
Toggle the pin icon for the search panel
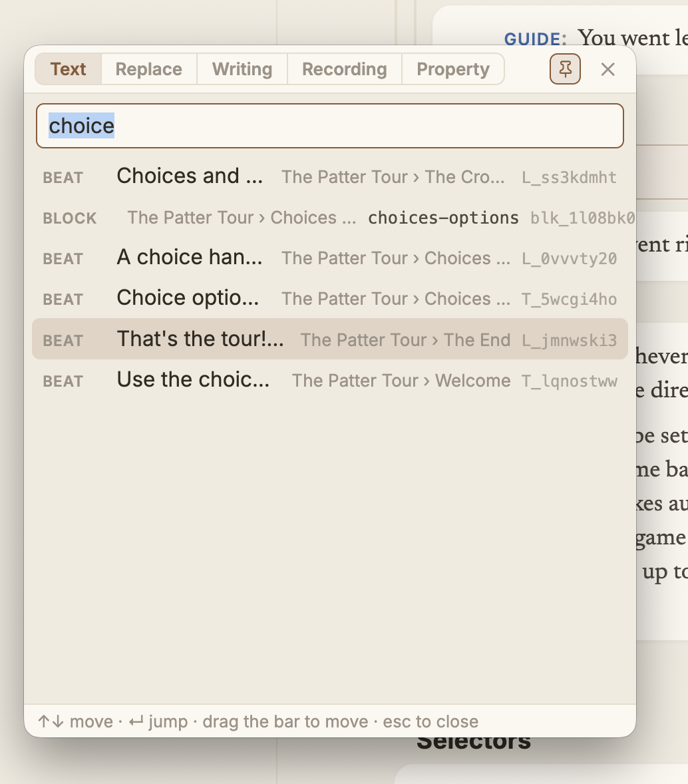point(565,69)
